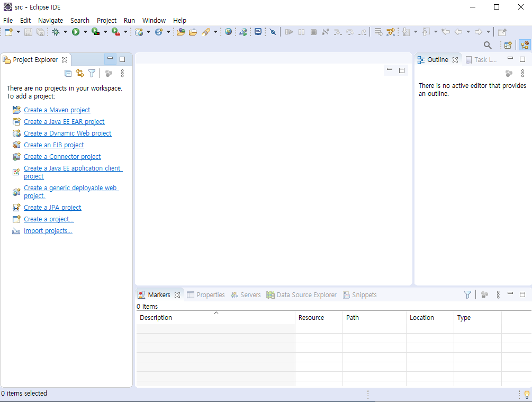This screenshot has height=402, width=532.
Task: Open the Run dropdown arrow
Action: click(85, 32)
